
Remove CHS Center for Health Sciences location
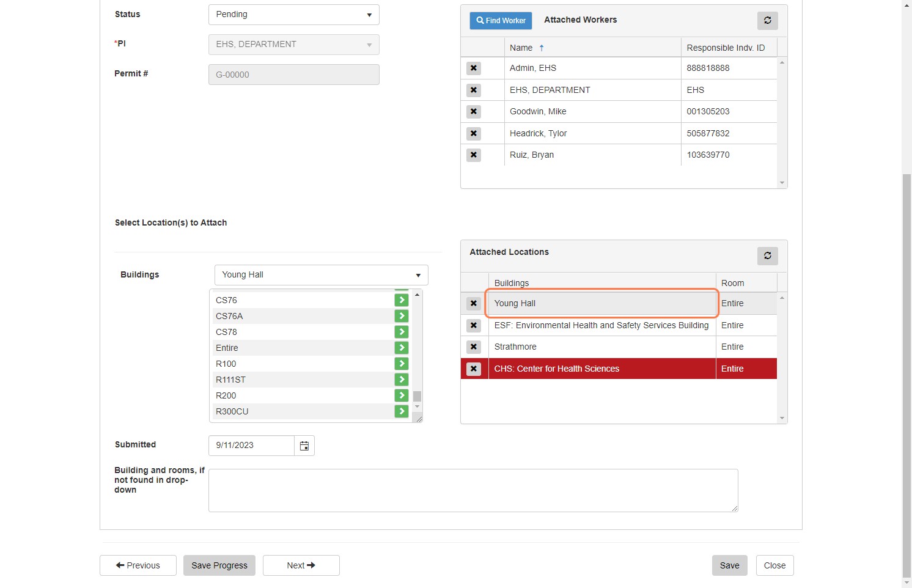(x=474, y=369)
